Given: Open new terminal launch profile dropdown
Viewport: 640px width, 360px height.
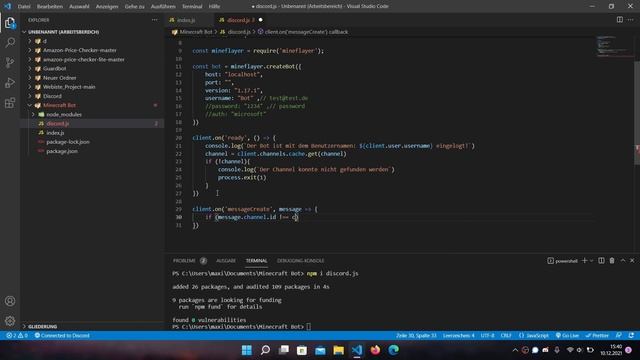Looking at the screenshot, I should 591,261.
